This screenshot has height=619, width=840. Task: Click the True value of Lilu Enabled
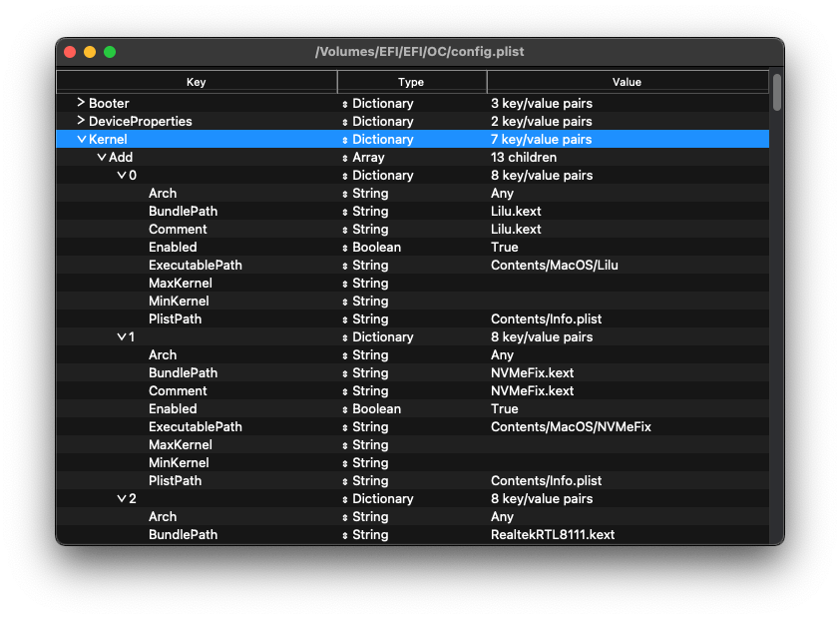pyautogui.click(x=504, y=247)
